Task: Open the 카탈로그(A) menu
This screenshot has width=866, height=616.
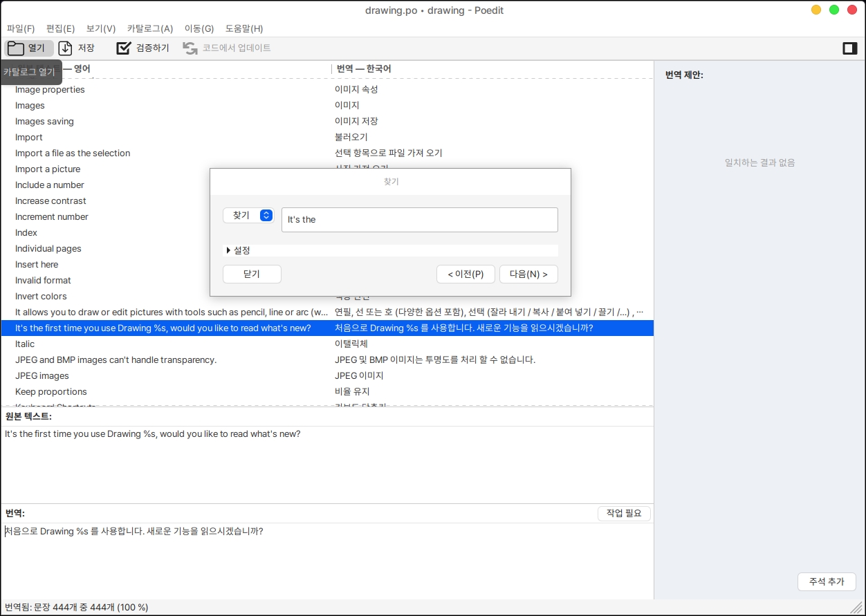Action: click(150, 28)
